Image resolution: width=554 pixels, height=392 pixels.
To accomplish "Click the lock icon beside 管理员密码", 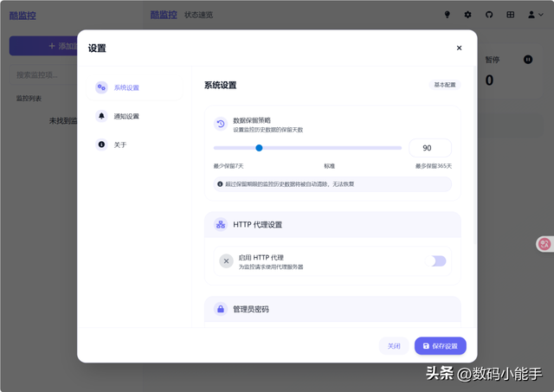I will tap(221, 309).
